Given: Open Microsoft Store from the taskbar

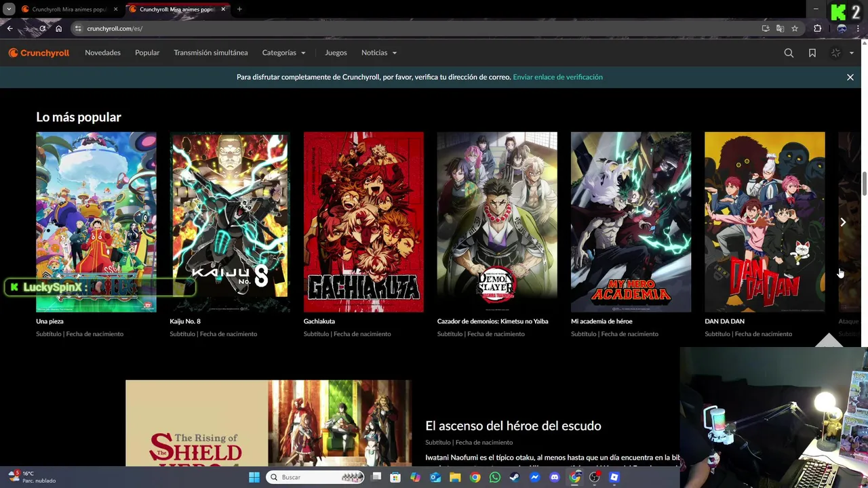Looking at the screenshot, I should coord(395,477).
